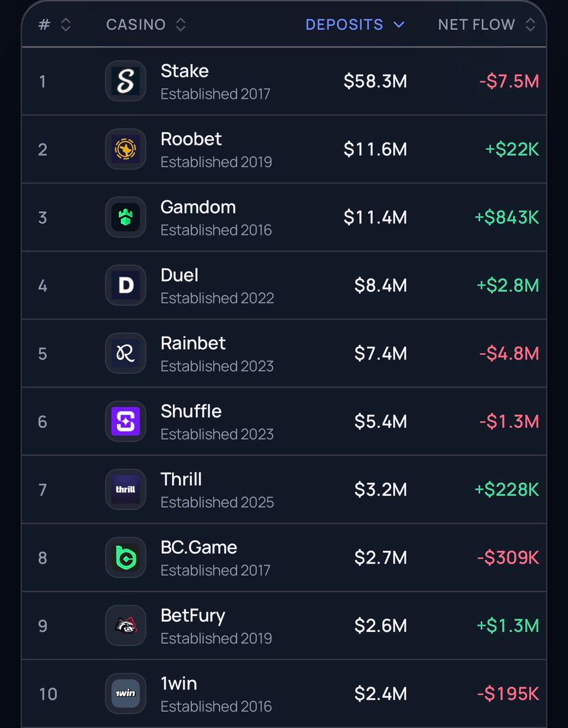Open the green Gamdom logo icon
The width and height of the screenshot is (568, 728).
pos(125,217)
